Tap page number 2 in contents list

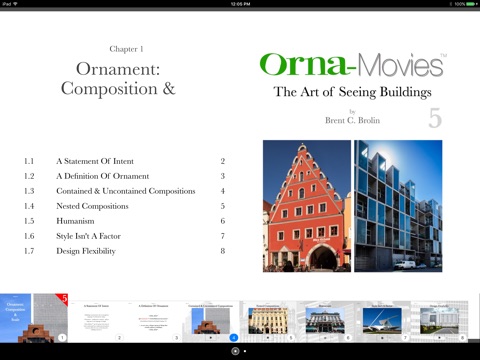pyautogui.click(x=223, y=161)
